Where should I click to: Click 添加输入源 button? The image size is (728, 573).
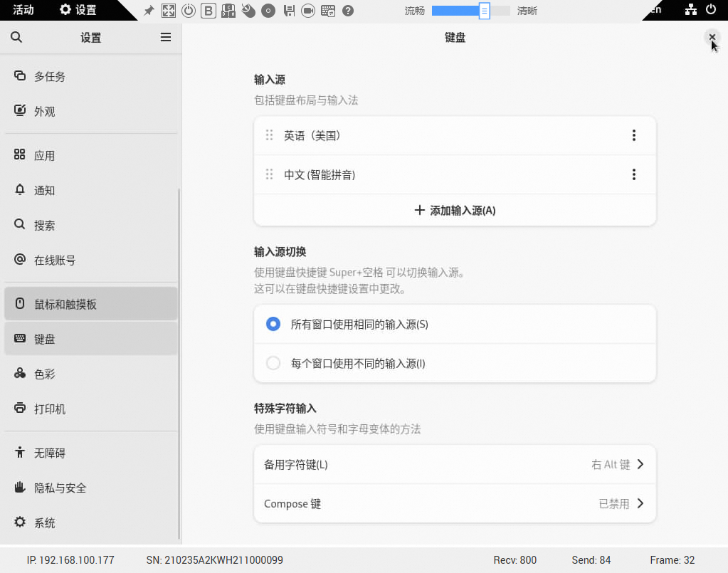[455, 211]
